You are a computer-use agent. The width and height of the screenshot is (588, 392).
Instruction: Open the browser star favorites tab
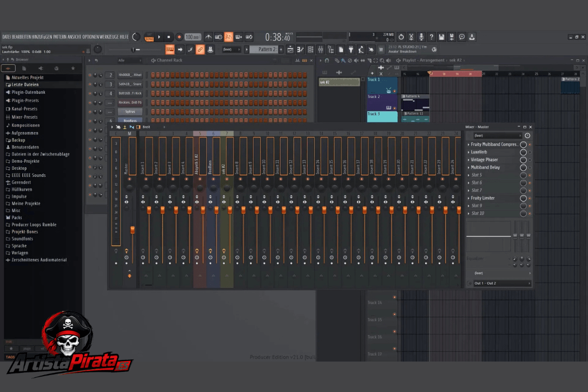[73, 68]
